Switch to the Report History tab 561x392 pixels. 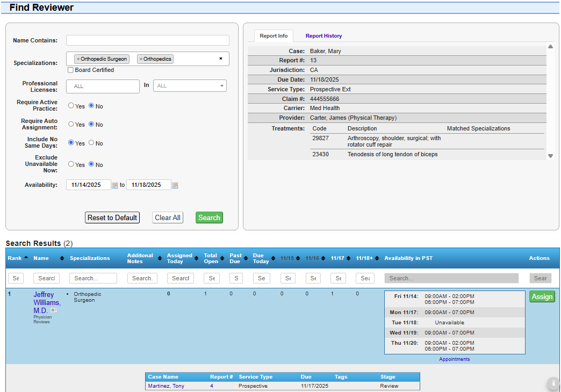[x=323, y=35]
